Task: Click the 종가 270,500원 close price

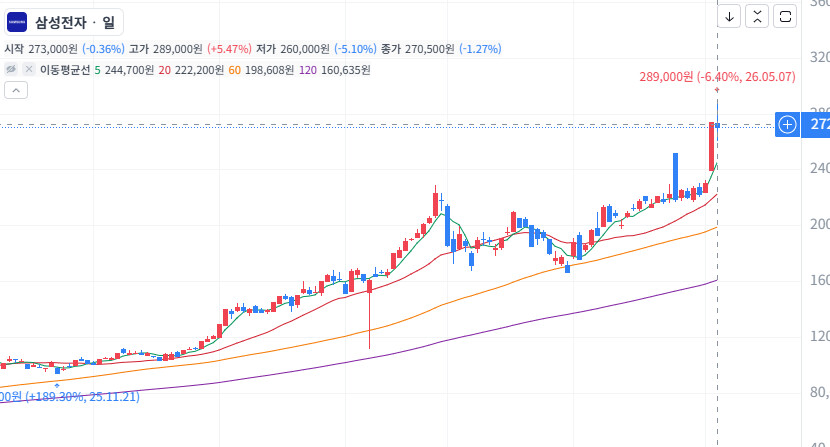Action: click(x=418, y=49)
